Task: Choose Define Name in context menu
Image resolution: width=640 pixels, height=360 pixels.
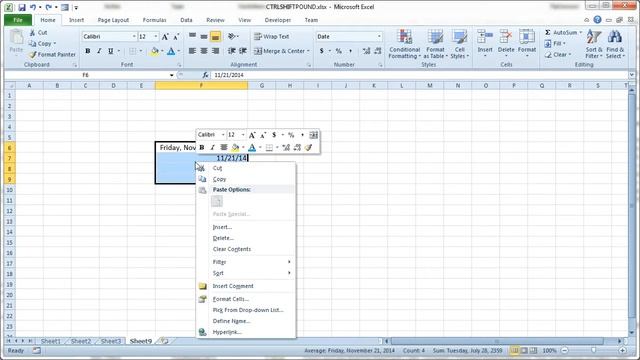Action: click(x=246, y=321)
